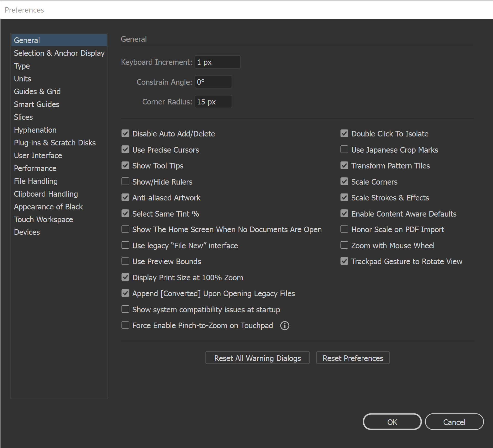Open Devices preferences
This screenshot has width=493, height=448.
(x=59, y=232)
